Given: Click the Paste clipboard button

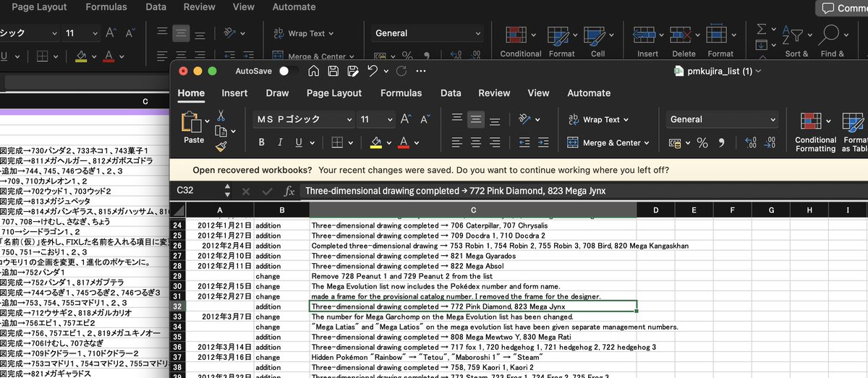Looking at the screenshot, I should [192, 127].
